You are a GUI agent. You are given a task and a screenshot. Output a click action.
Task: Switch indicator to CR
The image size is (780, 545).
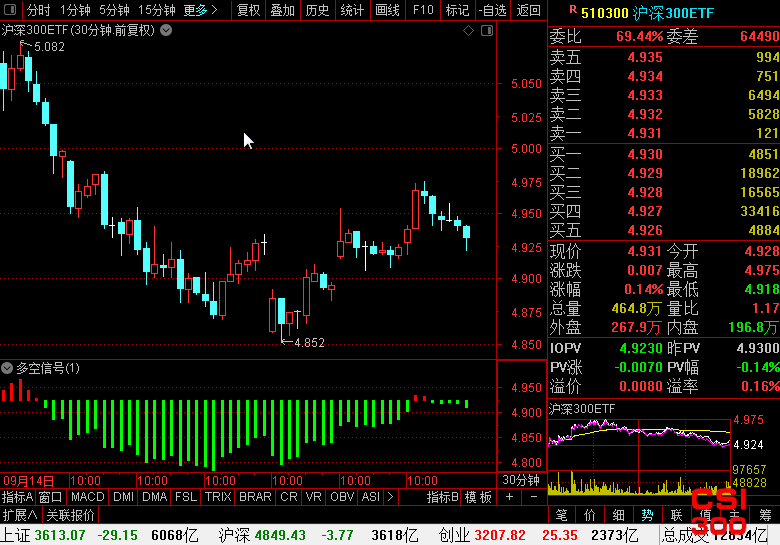tap(289, 497)
